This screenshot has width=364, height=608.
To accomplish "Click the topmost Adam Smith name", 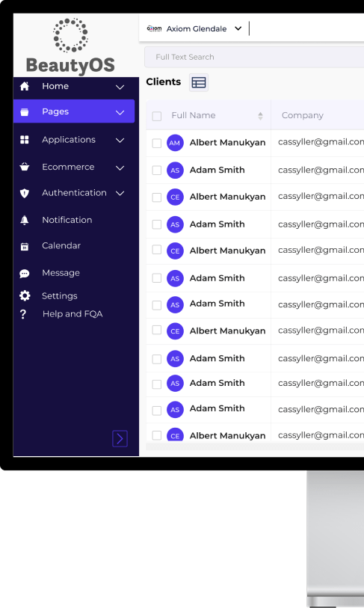I will [x=217, y=170].
